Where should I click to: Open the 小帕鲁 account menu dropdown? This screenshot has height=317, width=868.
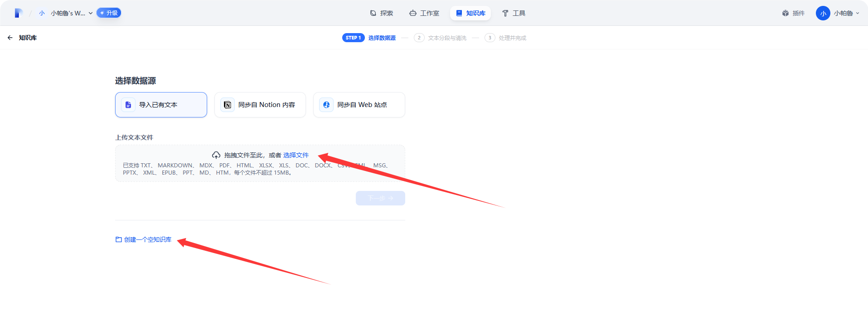(846, 13)
